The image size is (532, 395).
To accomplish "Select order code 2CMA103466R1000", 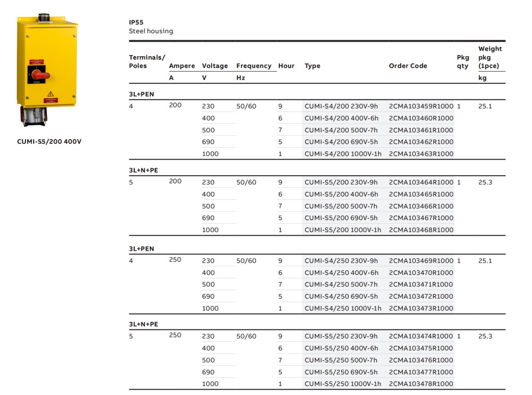I will pyautogui.click(x=421, y=206).
